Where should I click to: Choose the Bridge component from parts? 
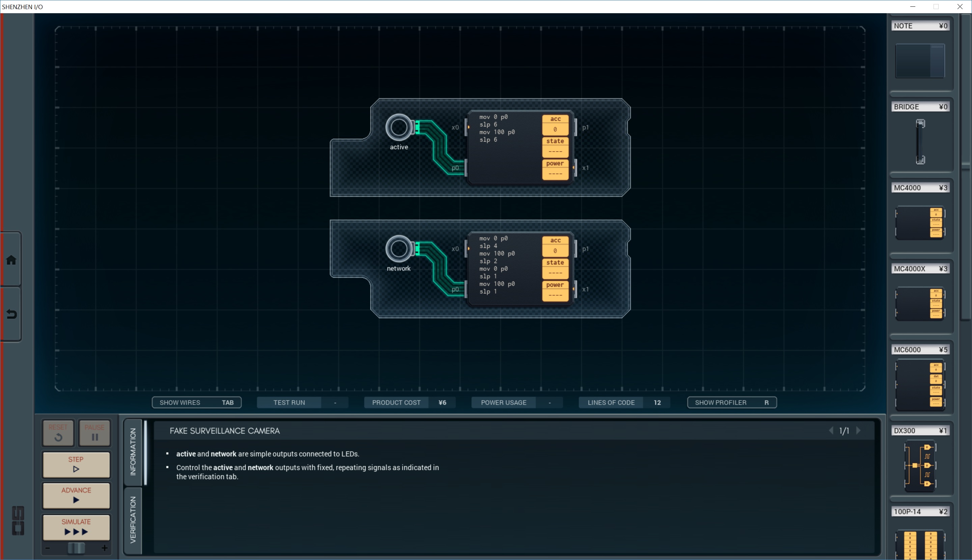click(920, 142)
